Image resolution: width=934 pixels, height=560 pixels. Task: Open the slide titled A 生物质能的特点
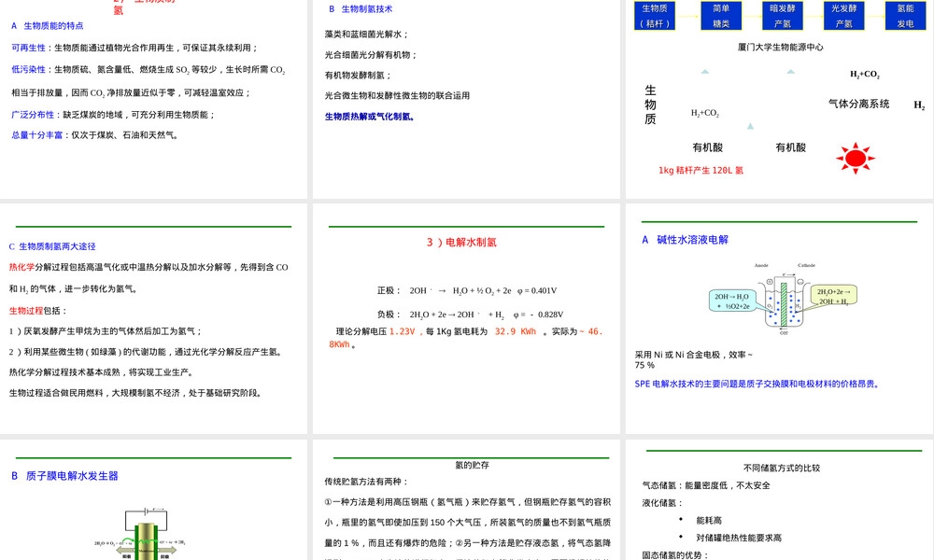(154, 99)
